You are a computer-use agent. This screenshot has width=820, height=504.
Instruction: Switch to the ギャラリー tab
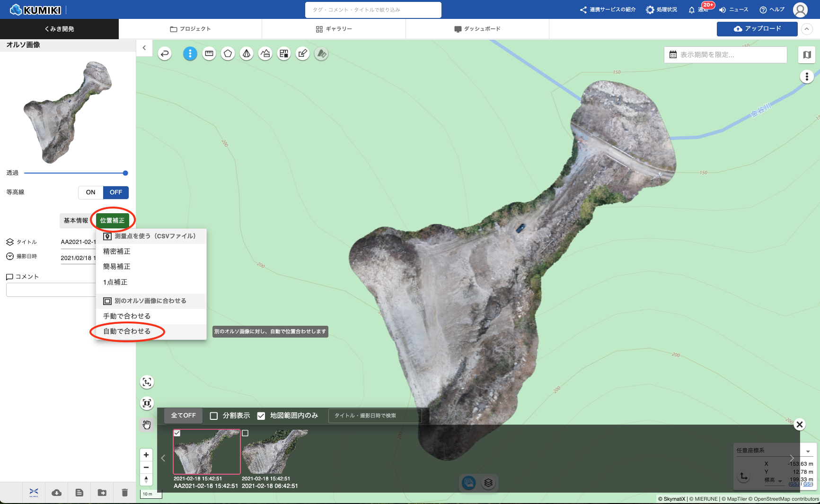pos(334,29)
